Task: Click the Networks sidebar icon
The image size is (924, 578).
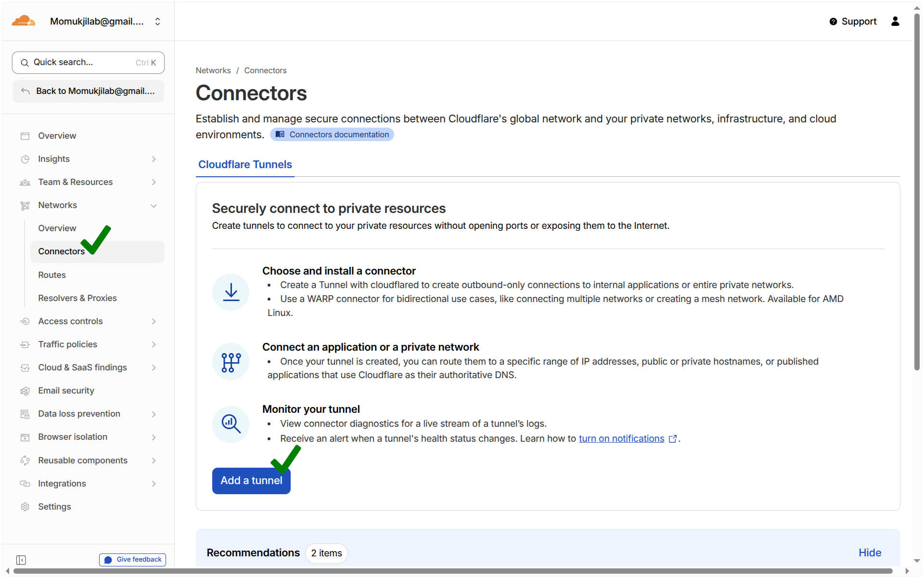Action: 25,206
